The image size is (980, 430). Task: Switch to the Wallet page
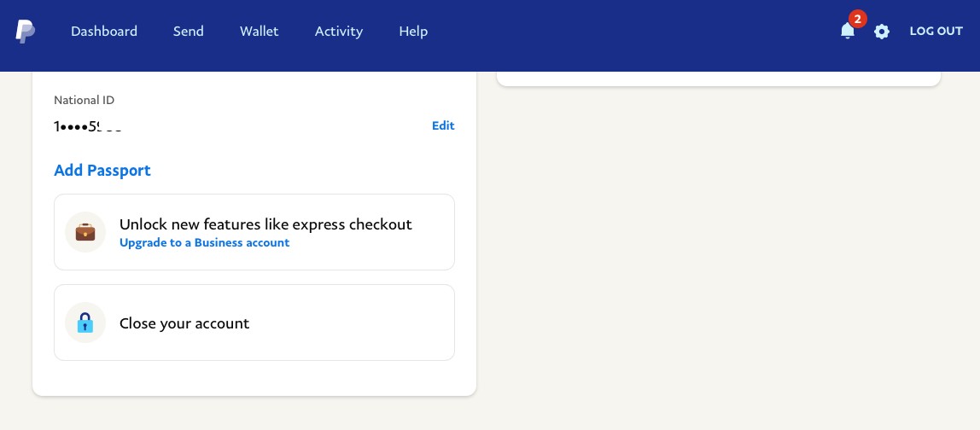coord(259,32)
